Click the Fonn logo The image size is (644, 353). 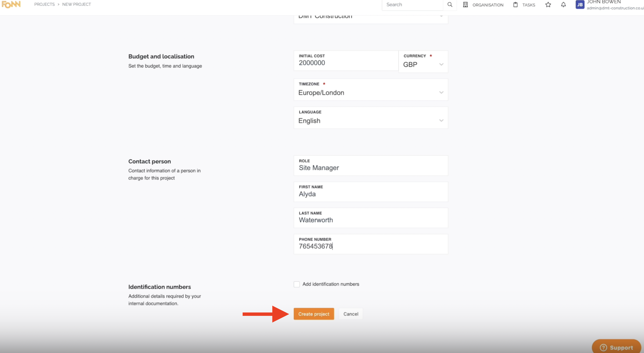pos(11,4)
